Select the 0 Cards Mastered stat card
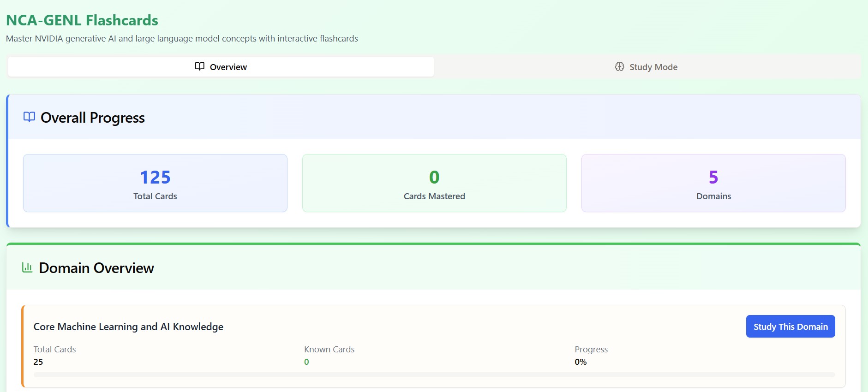This screenshot has width=868, height=392. [434, 183]
